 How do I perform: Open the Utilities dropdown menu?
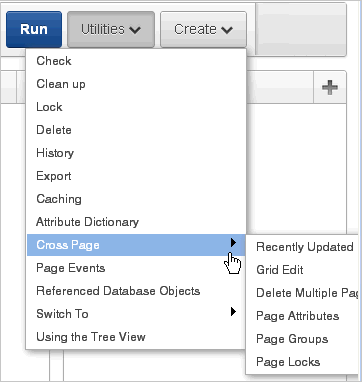pos(111,29)
